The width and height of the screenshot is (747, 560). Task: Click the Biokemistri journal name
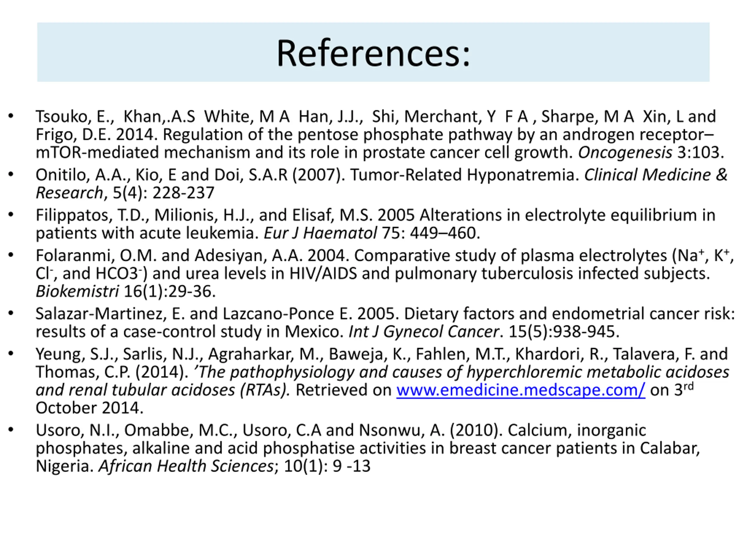coord(77,291)
